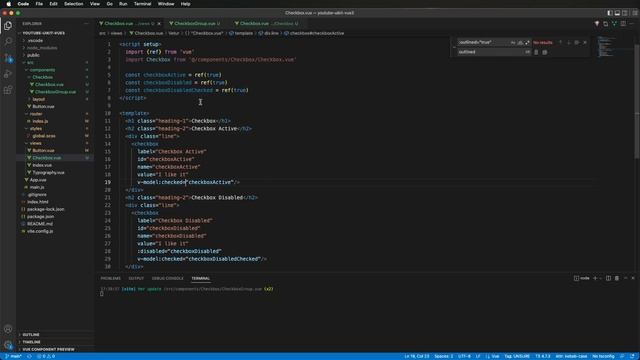Expand the OUTLINE section
Image resolution: width=640 pixels, height=360 pixels.
[x=31, y=335]
